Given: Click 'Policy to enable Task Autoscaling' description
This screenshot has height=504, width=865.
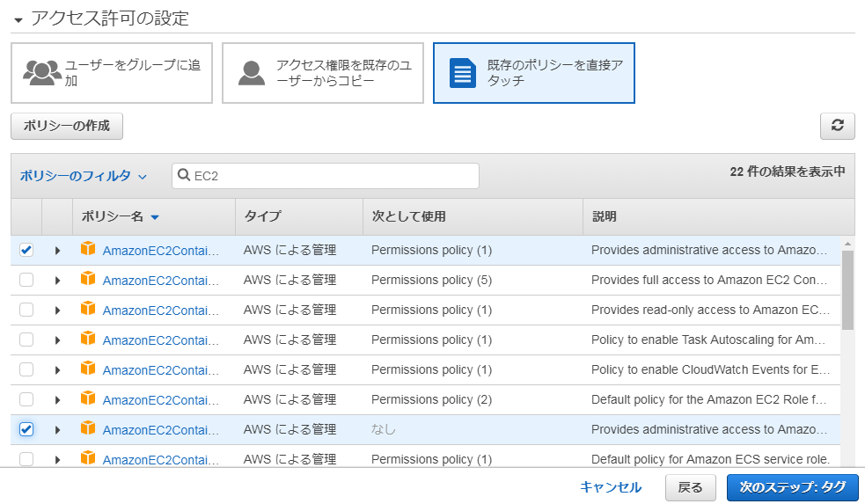Looking at the screenshot, I should [707, 340].
